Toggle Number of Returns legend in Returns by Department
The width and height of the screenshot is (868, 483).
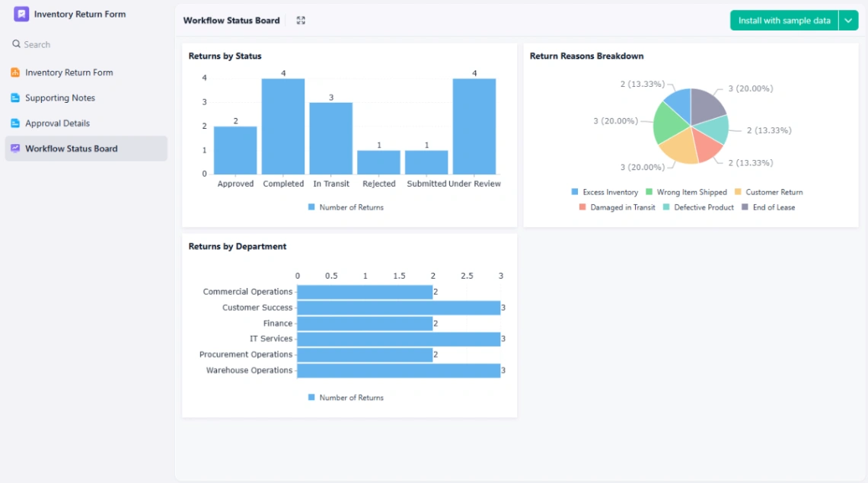tap(346, 398)
